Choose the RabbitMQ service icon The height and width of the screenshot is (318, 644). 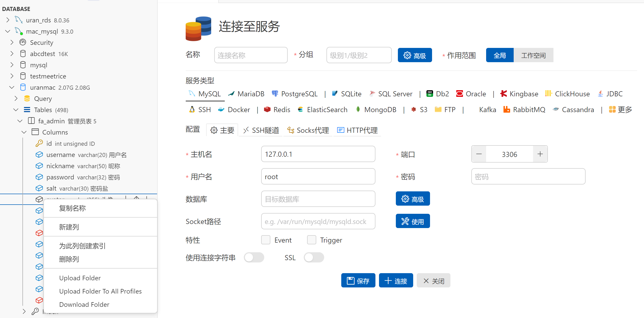coord(507,110)
